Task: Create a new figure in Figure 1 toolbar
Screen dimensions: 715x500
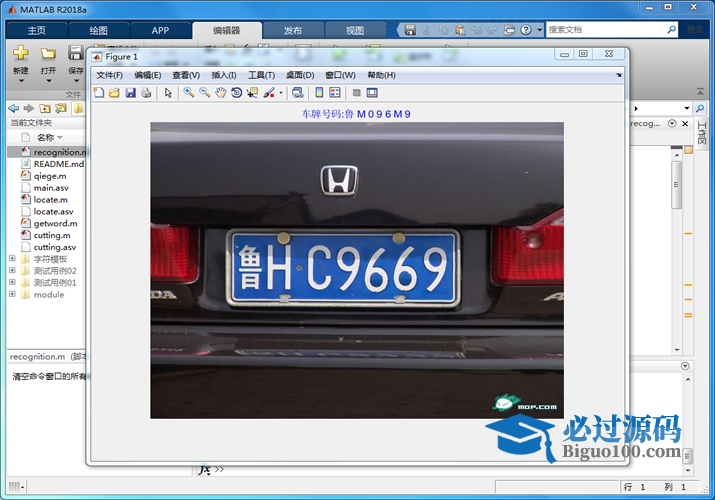Action: [x=99, y=93]
